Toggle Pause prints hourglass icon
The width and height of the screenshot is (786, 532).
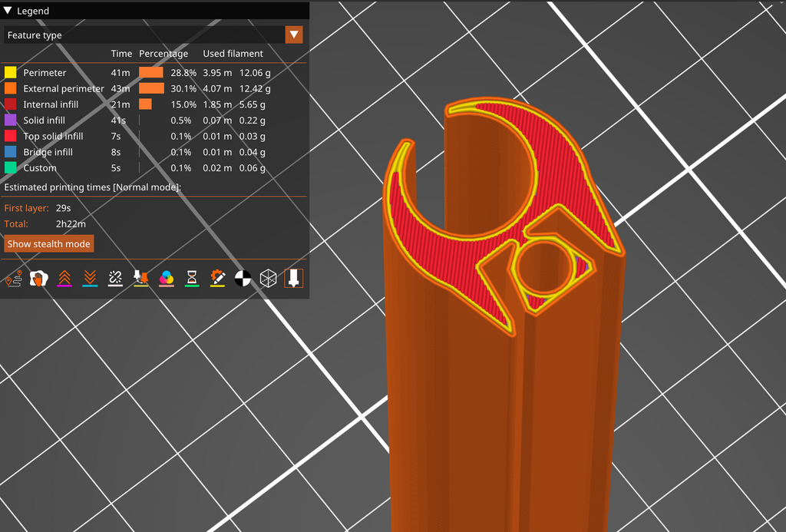point(192,279)
